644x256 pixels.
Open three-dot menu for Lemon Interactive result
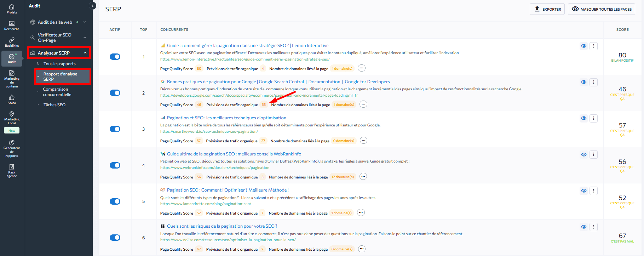(594, 46)
